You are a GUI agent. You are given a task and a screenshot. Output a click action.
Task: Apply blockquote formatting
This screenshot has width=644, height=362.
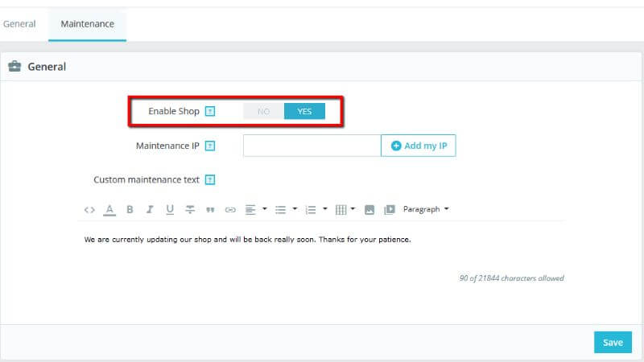(x=210, y=210)
